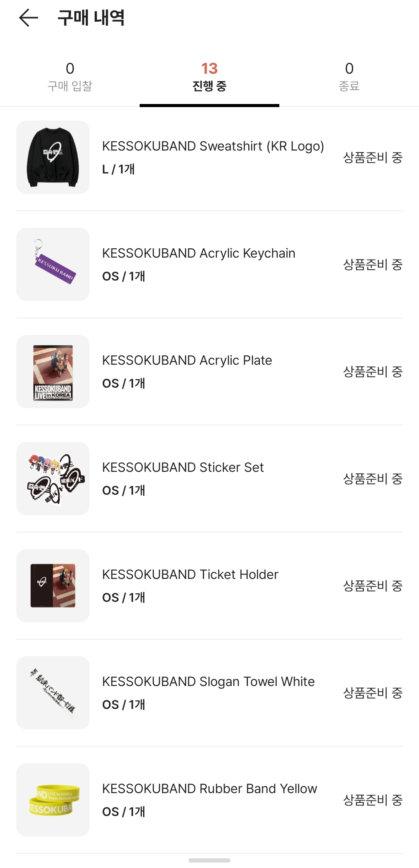419x868 pixels.
Task: Open KESSOKUBAND Sweatshirt (KR Logo) order
Action: point(213,146)
